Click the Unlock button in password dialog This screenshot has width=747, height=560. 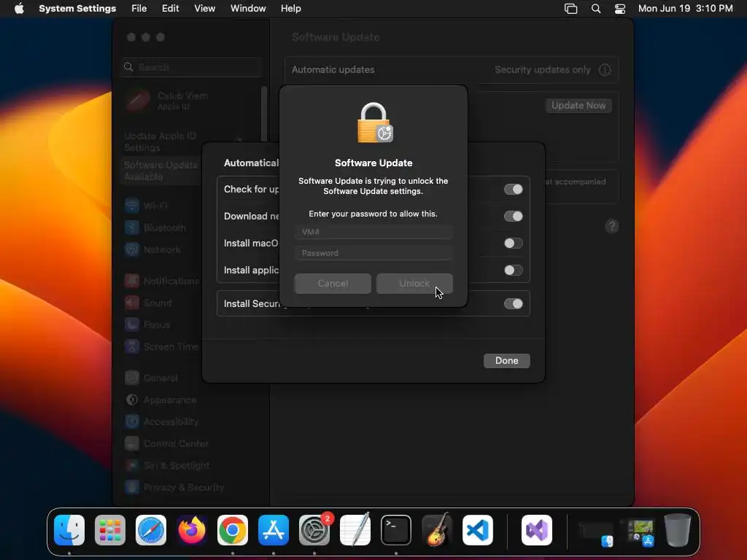pyautogui.click(x=414, y=284)
